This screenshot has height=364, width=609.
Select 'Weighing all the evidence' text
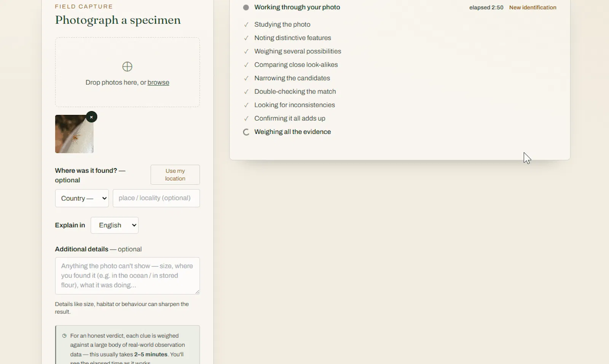click(x=293, y=132)
